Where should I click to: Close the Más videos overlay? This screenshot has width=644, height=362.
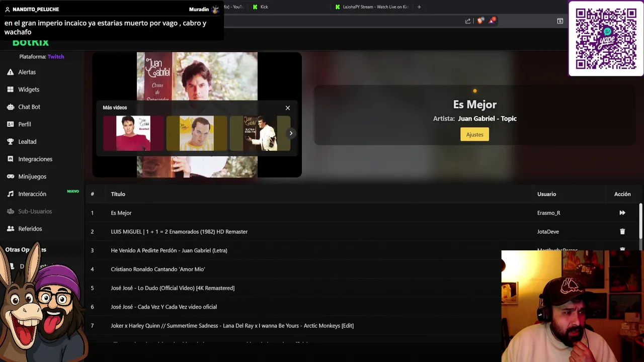[288, 108]
